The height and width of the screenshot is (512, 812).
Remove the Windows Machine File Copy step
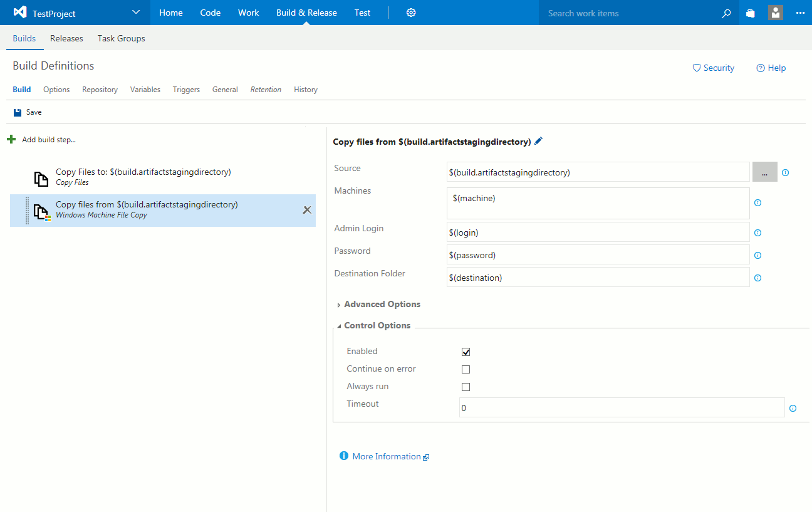point(307,210)
